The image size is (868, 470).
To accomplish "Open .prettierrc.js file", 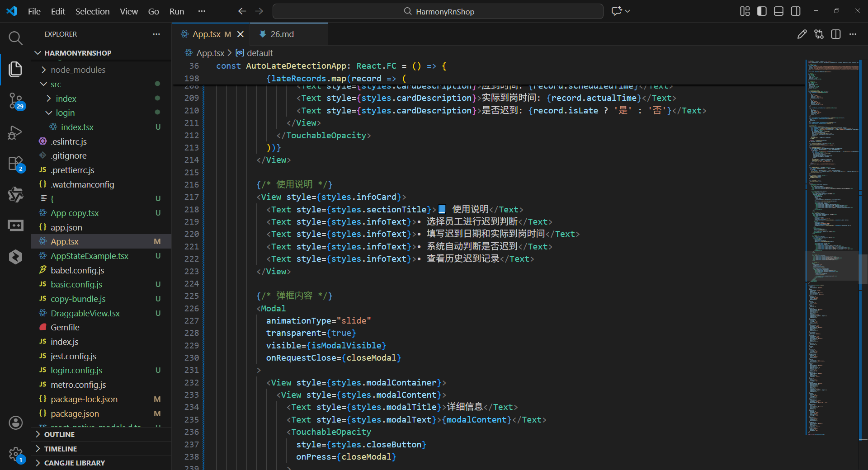I will click(x=101, y=170).
